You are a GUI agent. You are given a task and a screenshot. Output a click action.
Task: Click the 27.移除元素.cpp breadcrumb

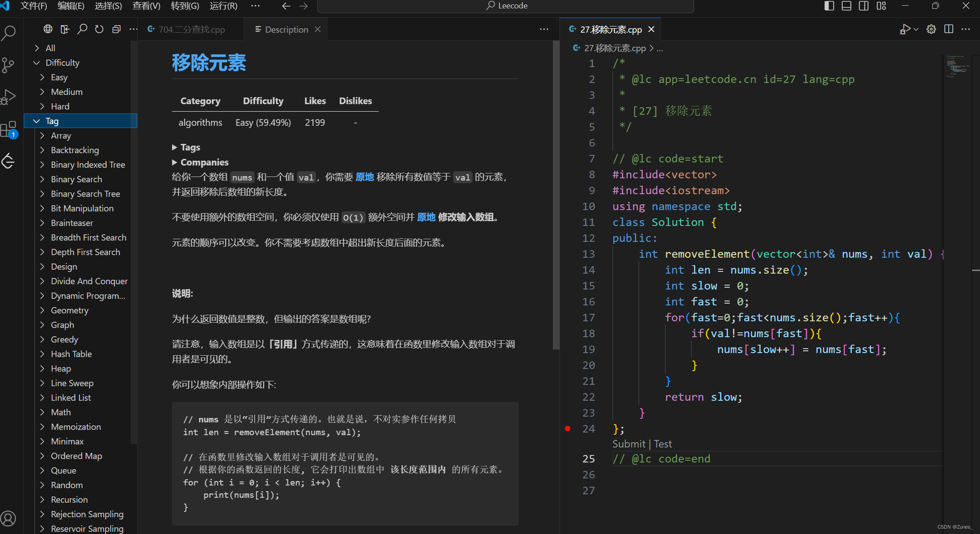[x=615, y=48]
